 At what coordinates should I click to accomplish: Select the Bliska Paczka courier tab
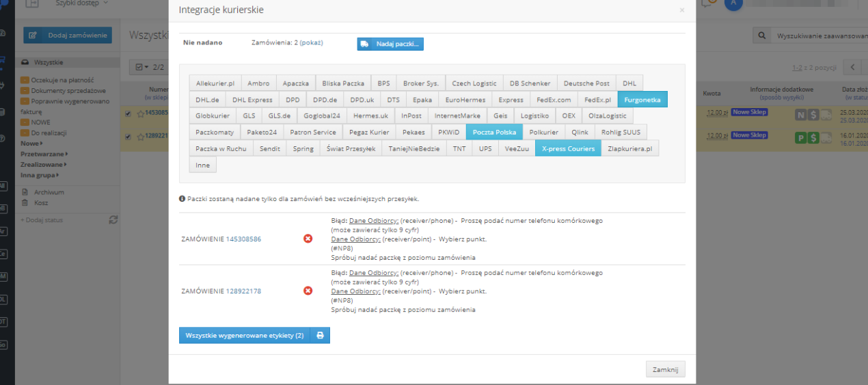343,83
